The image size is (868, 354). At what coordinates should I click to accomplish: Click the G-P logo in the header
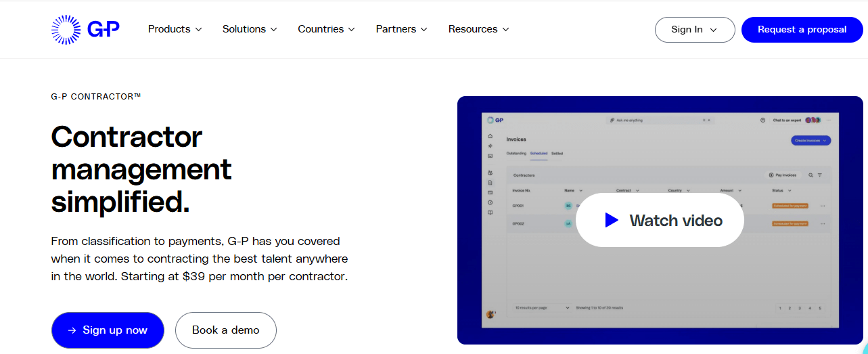[x=85, y=29]
